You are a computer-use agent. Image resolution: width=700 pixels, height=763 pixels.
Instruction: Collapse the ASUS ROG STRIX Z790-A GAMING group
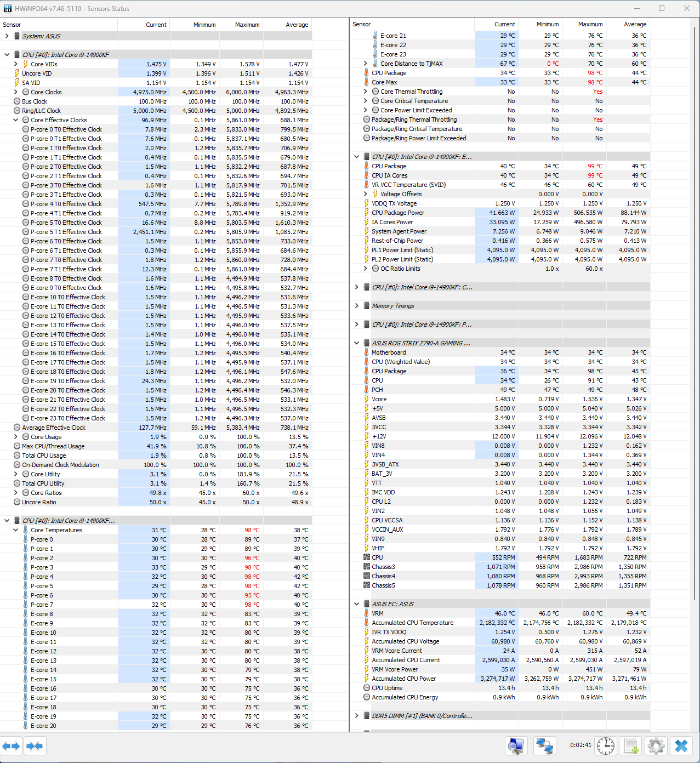tap(357, 343)
